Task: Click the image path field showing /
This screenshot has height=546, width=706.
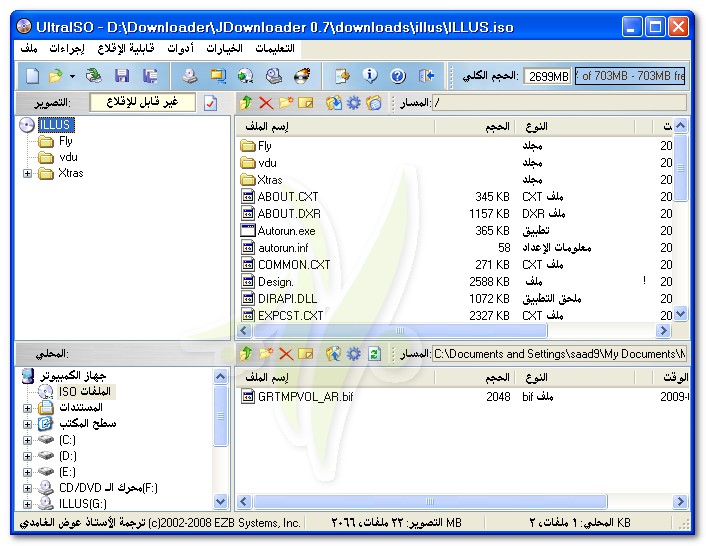Action: click(x=559, y=103)
